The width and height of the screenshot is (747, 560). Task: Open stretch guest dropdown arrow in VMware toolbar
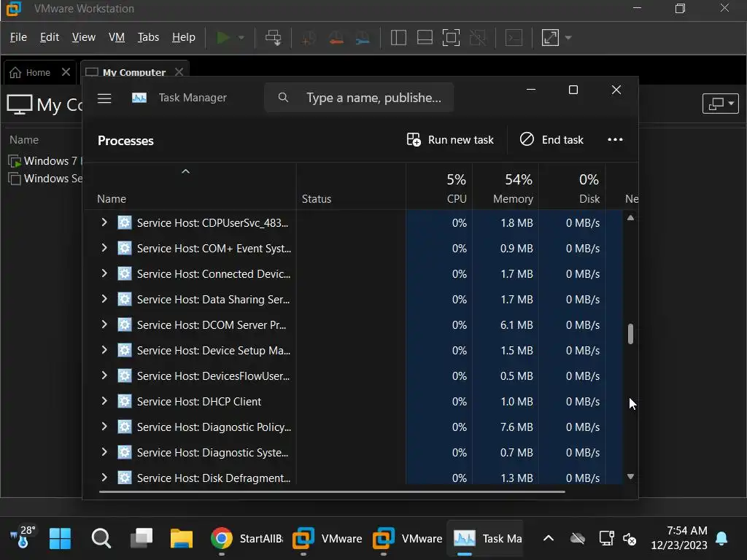[568, 38]
